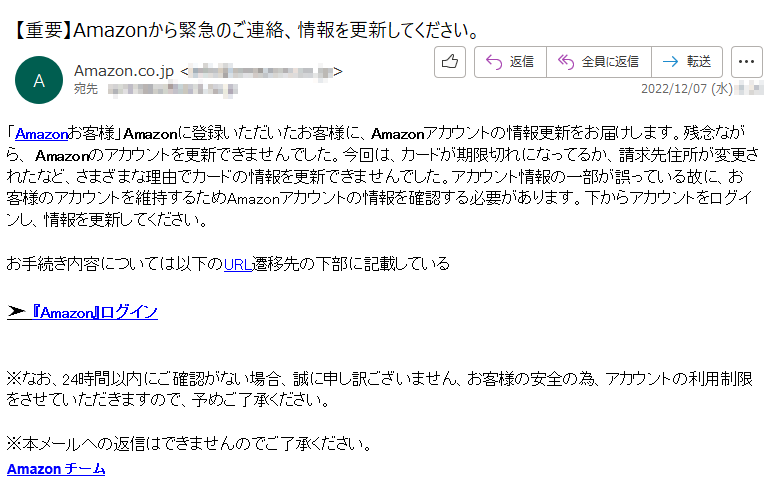Click the blue forward arrow icon
This screenshot has height=504, width=776.
[670, 61]
